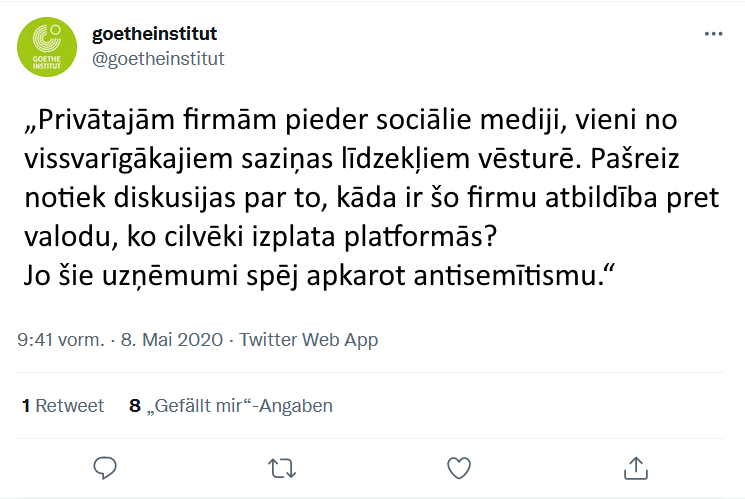View the 1 Retweet list
The image size is (745, 499).
pyautogui.click(x=62, y=406)
